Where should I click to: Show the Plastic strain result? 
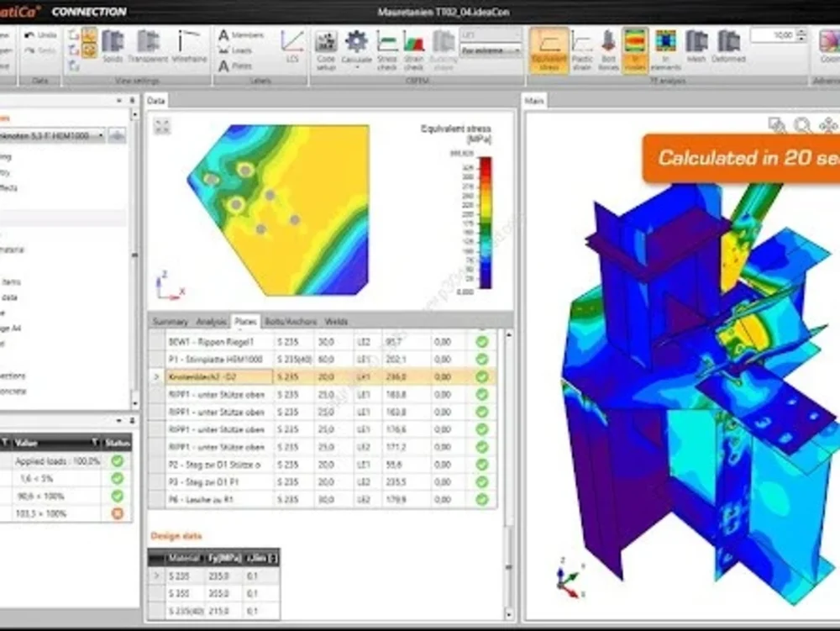point(582,50)
